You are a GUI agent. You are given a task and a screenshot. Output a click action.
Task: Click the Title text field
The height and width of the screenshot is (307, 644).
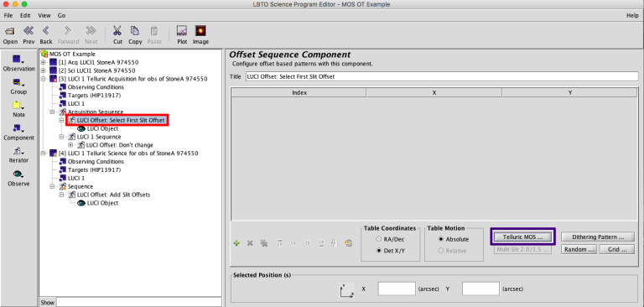(442, 76)
